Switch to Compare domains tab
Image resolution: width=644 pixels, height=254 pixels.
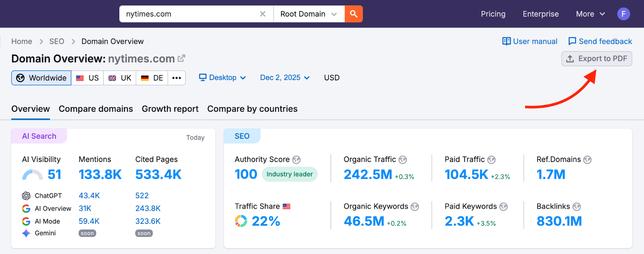pyautogui.click(x=96, y=109)
